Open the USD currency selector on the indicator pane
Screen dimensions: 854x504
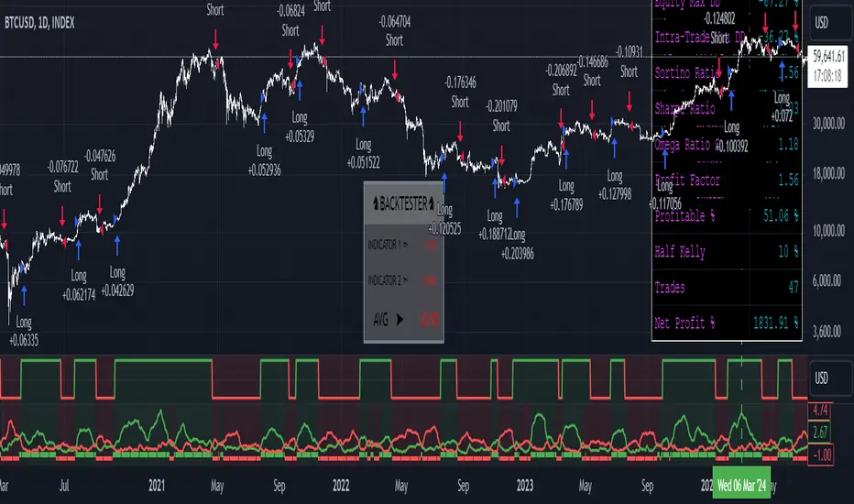(x=830, y=378)
